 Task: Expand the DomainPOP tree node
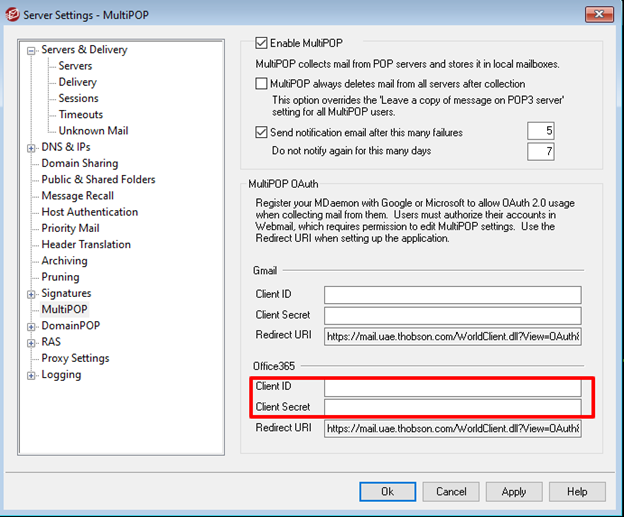pyautogui.click(x=31, y=326)
